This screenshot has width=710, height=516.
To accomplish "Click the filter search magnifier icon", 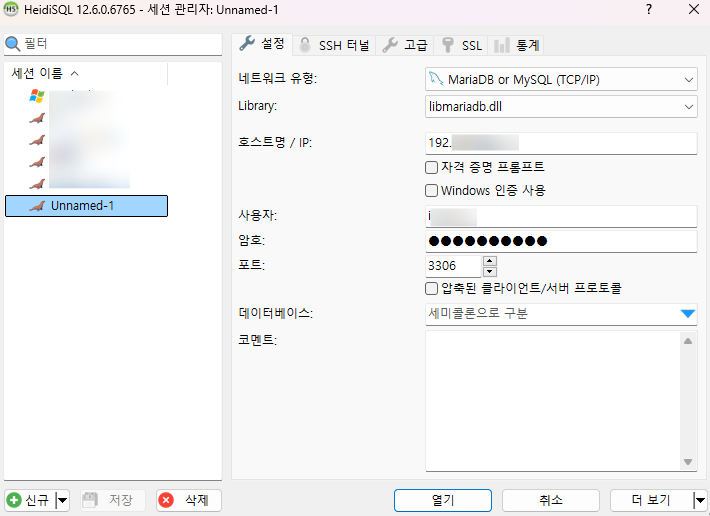I will point(13,44).
